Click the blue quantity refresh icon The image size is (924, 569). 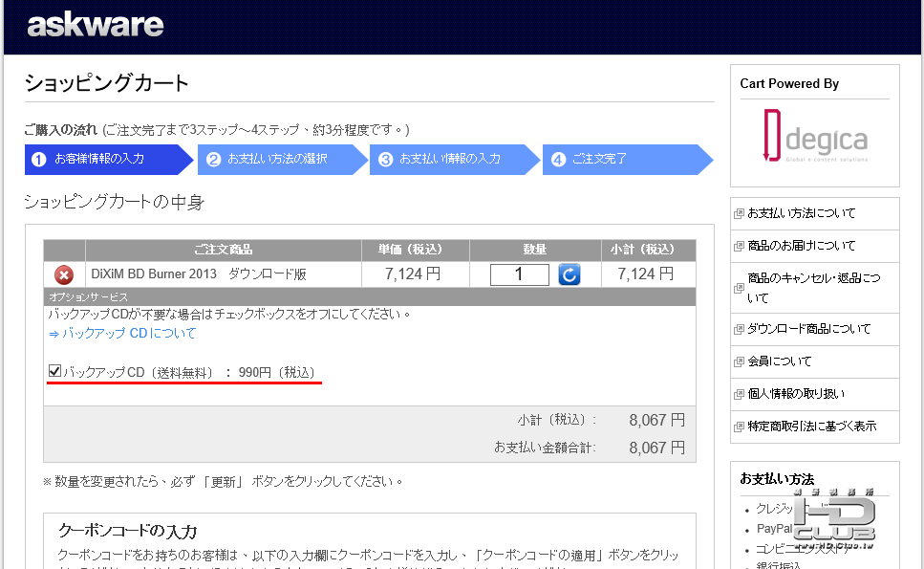569,274
